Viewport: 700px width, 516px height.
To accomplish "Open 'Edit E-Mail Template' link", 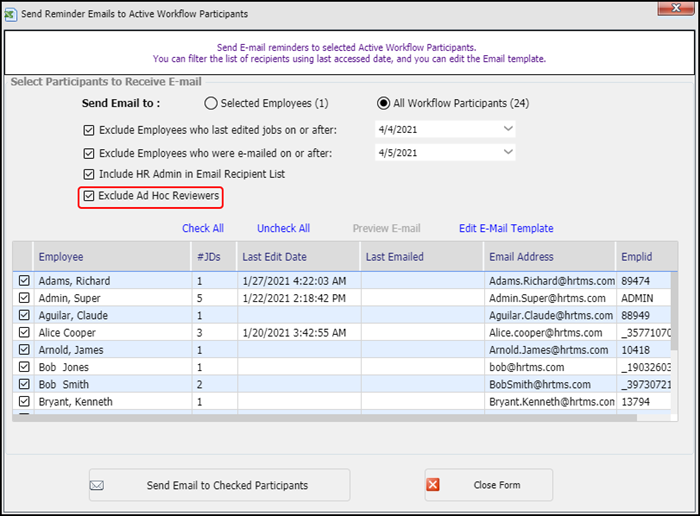I will pyautogui.click(x=506, y=229).
